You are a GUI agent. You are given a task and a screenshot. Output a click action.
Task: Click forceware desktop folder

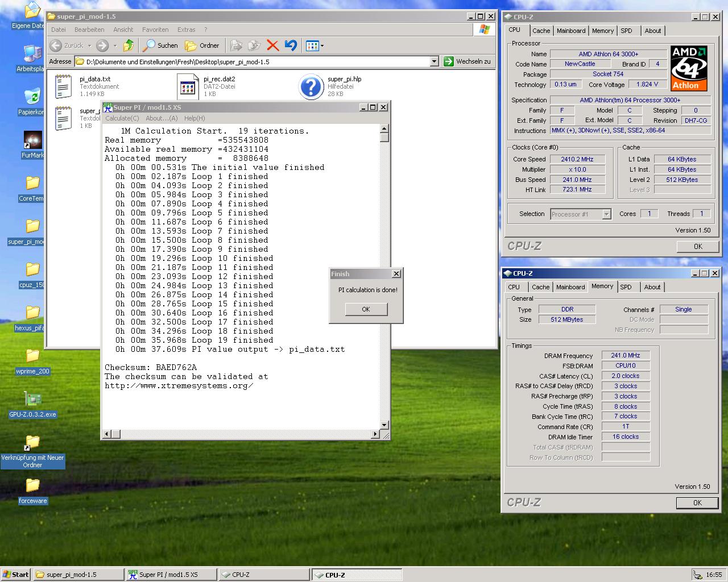32,485
